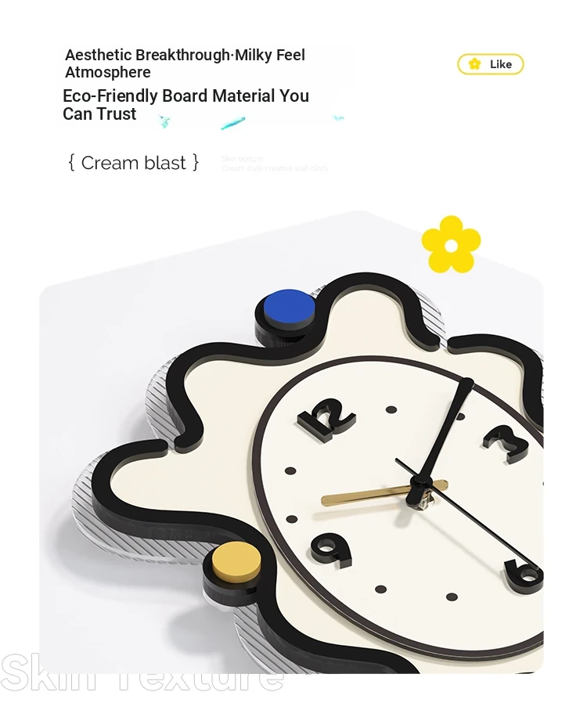The image size is (587, 728).
Task: Click the small flower icon inside Like
Action: click(x=474, y=64)
